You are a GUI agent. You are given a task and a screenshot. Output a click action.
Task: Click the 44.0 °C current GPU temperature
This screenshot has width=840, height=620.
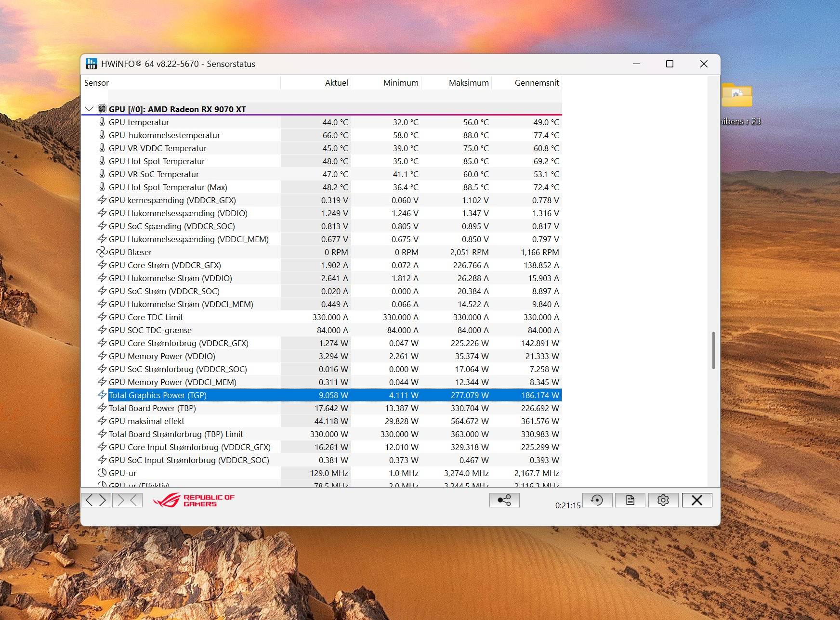335,122
